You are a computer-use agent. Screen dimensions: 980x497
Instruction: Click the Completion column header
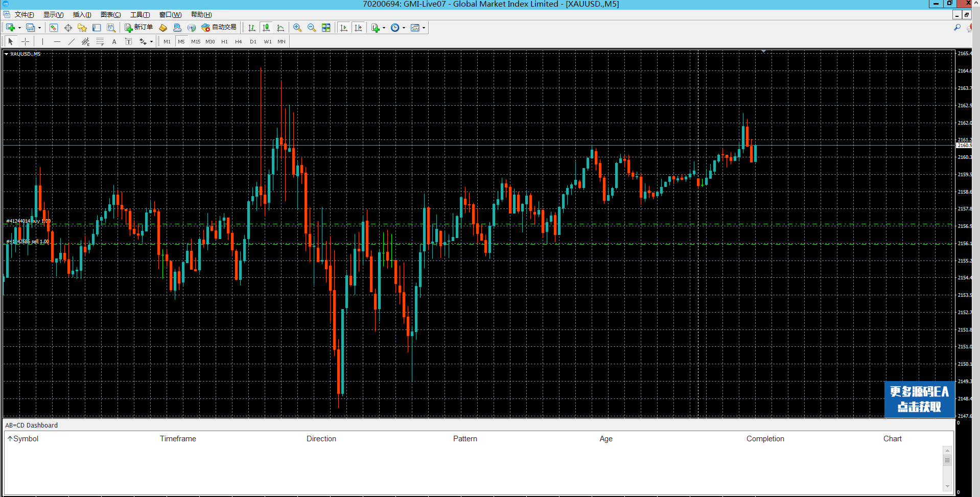[x=765, y=439]
